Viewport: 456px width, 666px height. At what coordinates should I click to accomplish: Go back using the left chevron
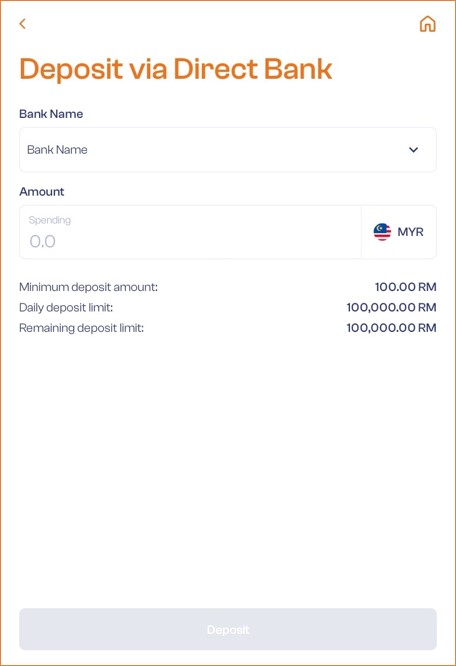click(23, 24)
